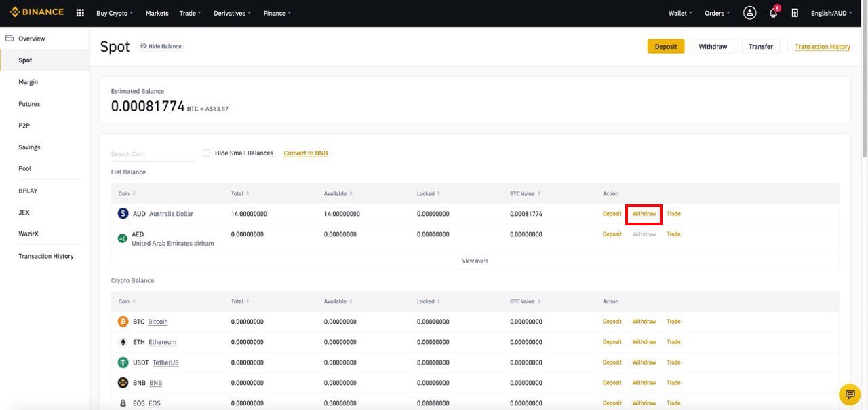This screenshot has width=868, height=410.
Task: Toggle Hide Balance visibility
Action: coord(161,46)
